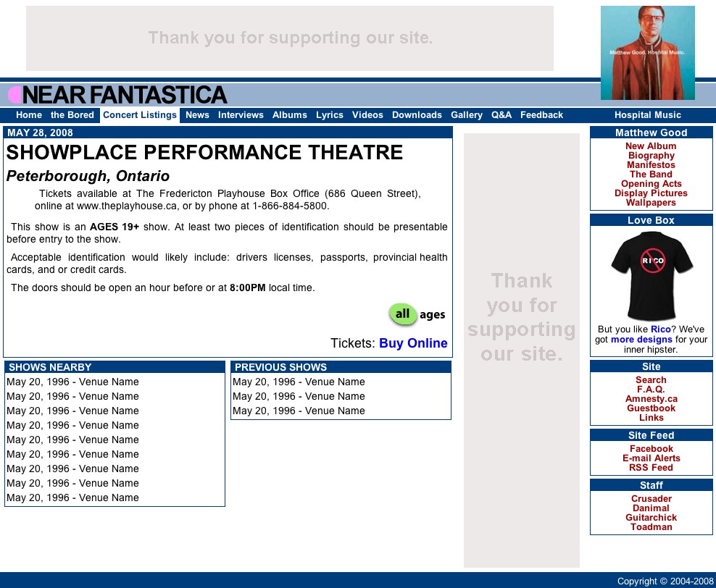Open the F.A.Q. link
Screen dimensions: 716x588
point(651,389)
